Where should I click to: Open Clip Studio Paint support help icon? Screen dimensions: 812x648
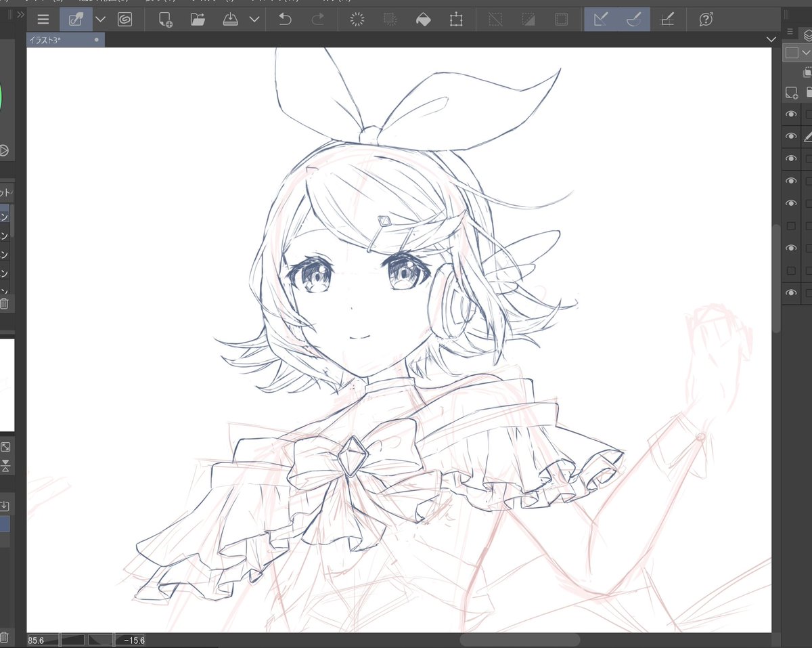tap(706, 20)
